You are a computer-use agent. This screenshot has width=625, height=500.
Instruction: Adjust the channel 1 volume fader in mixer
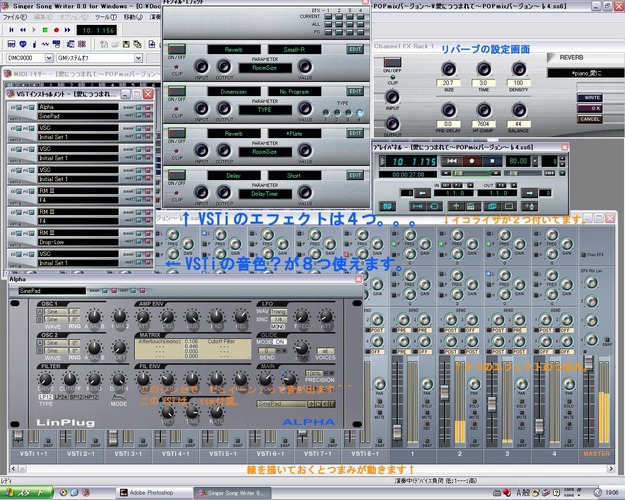tap(397, 431)
